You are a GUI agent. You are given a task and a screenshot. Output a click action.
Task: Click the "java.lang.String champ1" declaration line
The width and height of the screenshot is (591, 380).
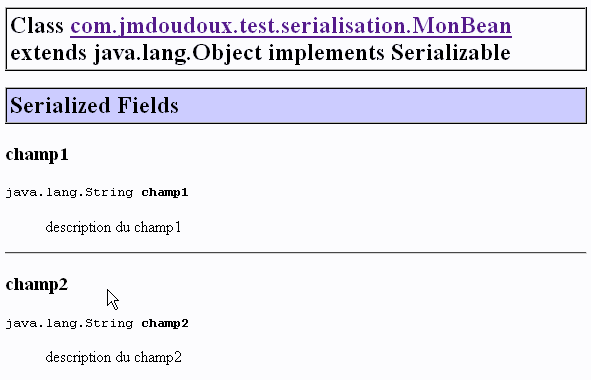(x=97, y=193)
